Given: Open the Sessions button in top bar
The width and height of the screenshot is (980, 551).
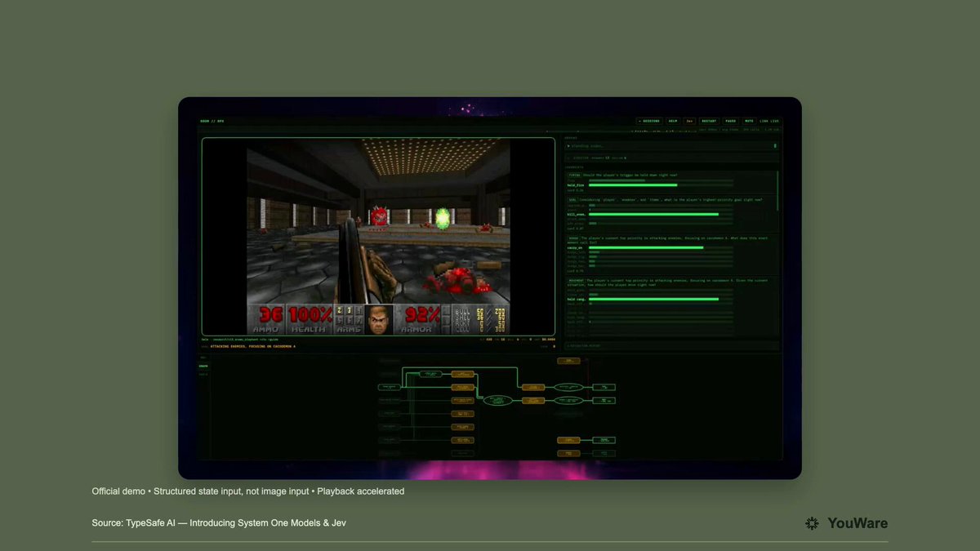Looking at the screenshot, I should coord(650,121).
